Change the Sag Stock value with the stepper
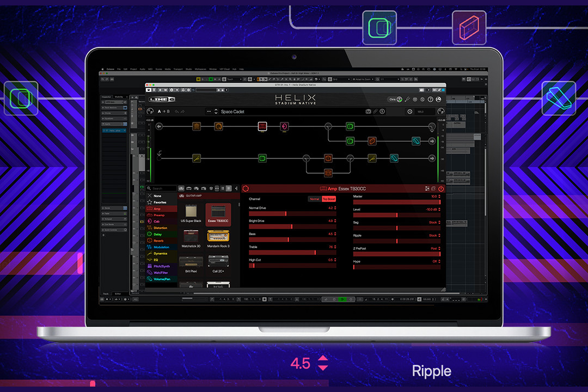The width and height of the screenshot is (588, 392). point(439,223)
